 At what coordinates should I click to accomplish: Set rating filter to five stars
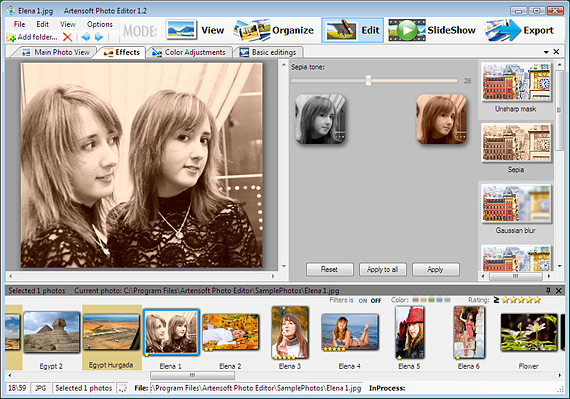coord(537,300)
